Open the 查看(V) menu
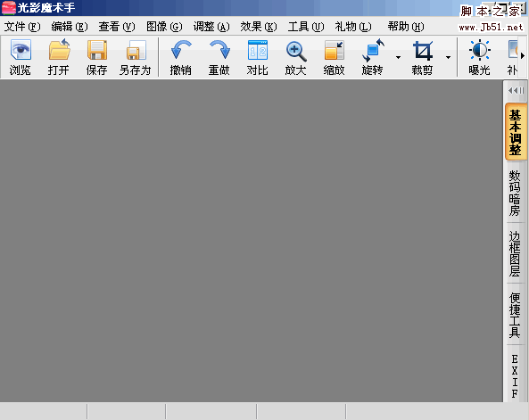 click(x=117, y=27)
